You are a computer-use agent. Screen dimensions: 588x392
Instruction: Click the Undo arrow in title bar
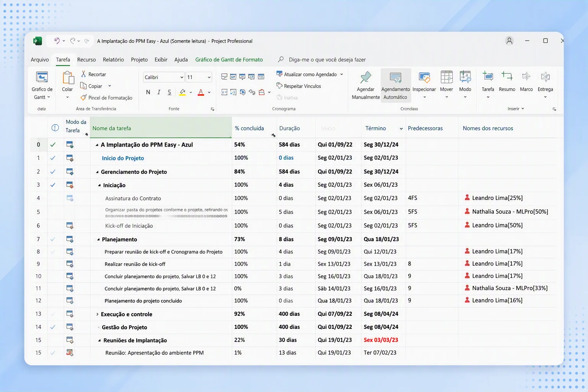(57, 41)
